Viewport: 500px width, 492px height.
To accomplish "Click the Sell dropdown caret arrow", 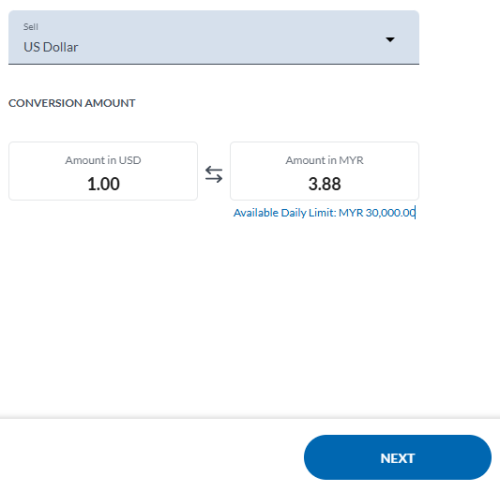I will pos(390,40).
